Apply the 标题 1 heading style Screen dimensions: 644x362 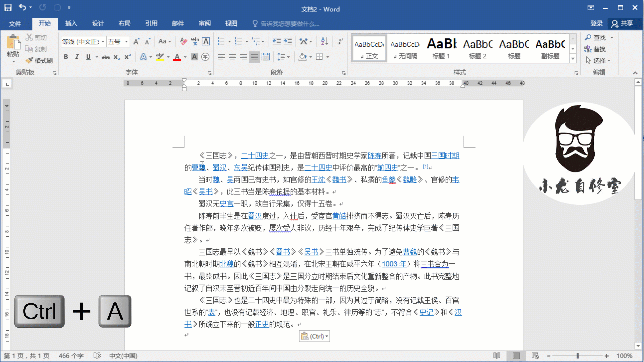pyautogui.click(x=441, y=48)
